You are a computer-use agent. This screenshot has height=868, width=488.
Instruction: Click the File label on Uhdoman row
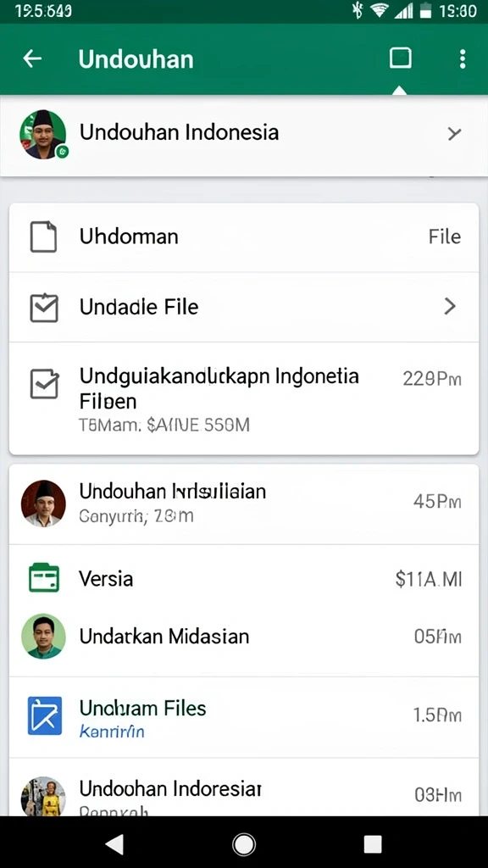(444, 237)
